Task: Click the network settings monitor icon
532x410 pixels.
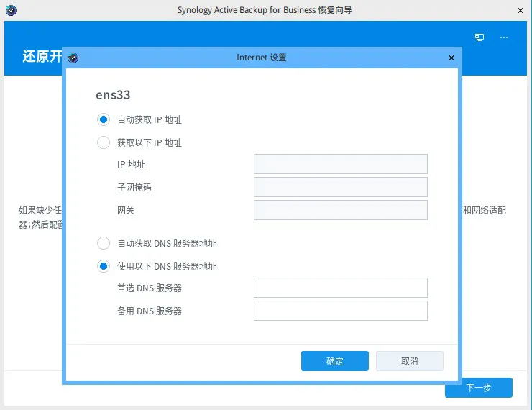Action: click(x=479, y=37)
